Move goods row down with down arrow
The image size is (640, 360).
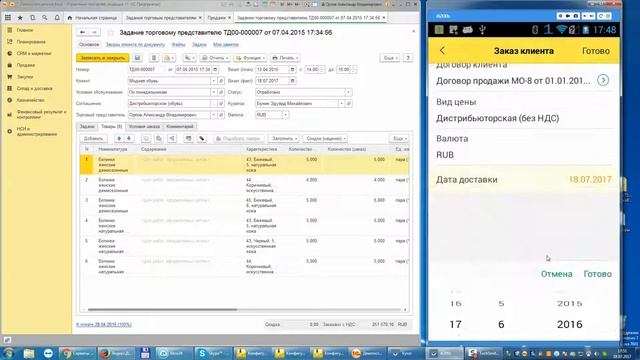click(129, 138)
